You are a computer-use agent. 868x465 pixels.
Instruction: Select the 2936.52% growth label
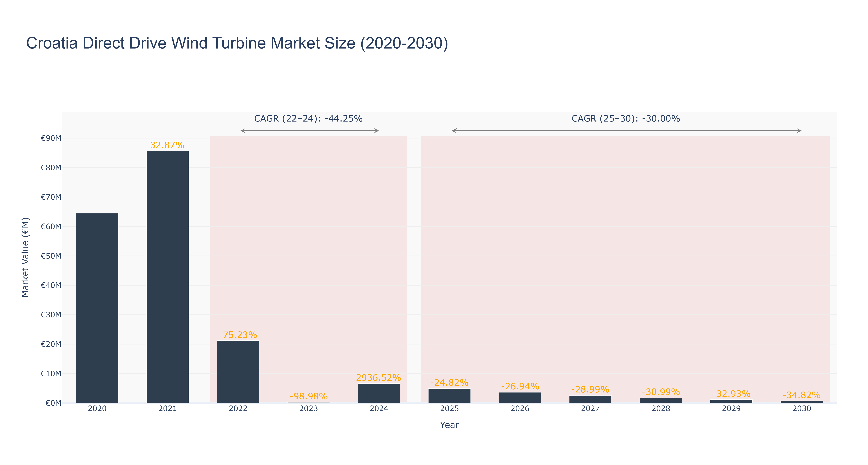point(378,378)
